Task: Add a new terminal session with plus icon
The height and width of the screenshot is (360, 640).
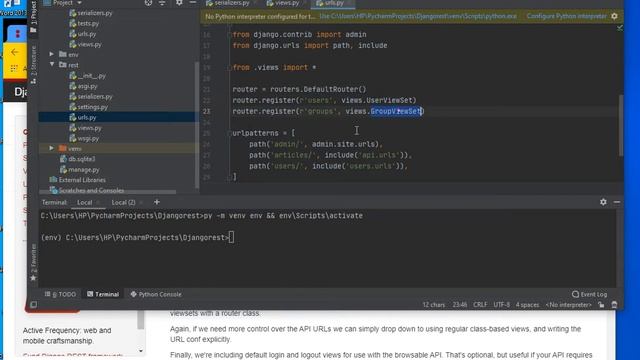Action: [x=157, y=202]
